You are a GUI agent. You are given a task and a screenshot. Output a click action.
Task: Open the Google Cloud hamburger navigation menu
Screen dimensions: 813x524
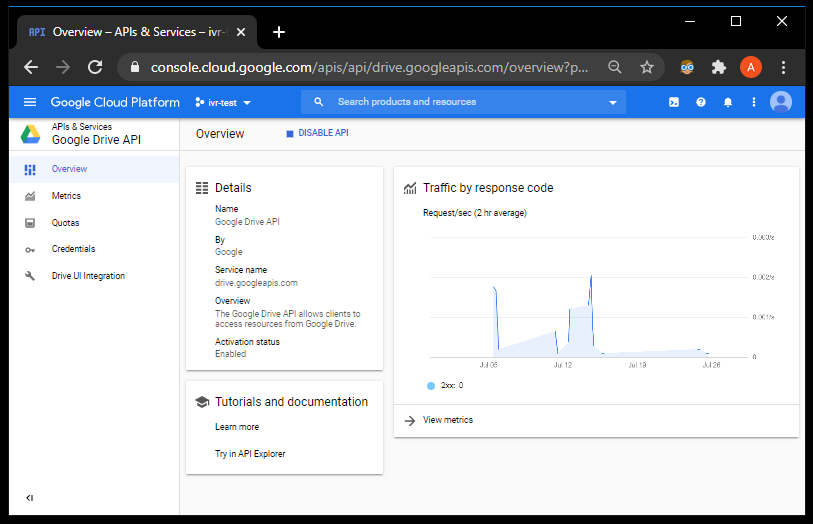30,102
